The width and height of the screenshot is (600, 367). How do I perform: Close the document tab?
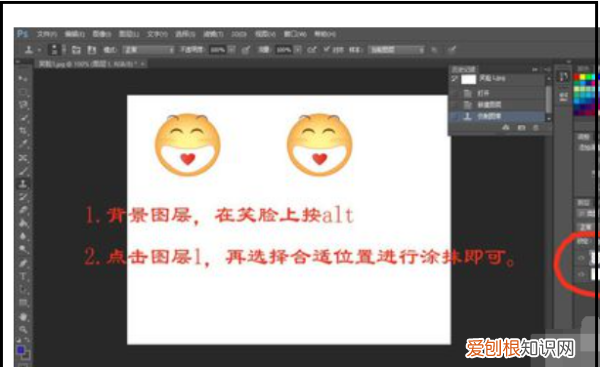(x=143, y=64)
